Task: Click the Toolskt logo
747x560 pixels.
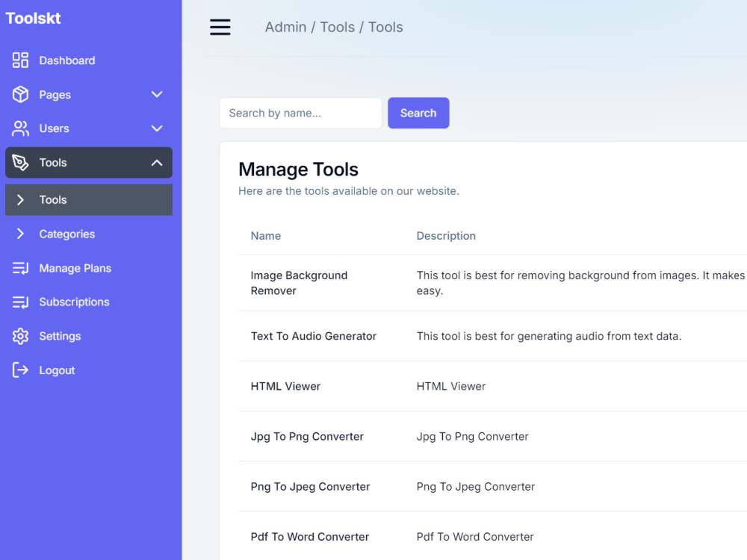Action: 33,18
